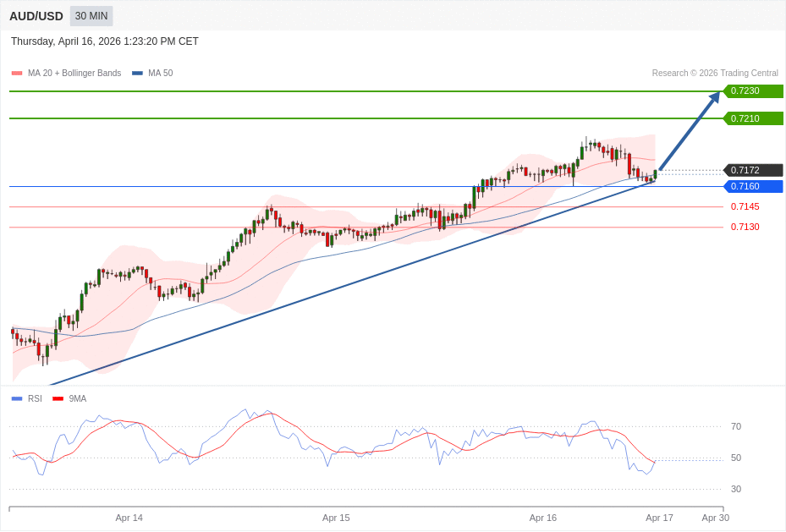Select Apr 14 on the time axis
The width and height of the screenshot is (786, 532).
coord(129,518)
